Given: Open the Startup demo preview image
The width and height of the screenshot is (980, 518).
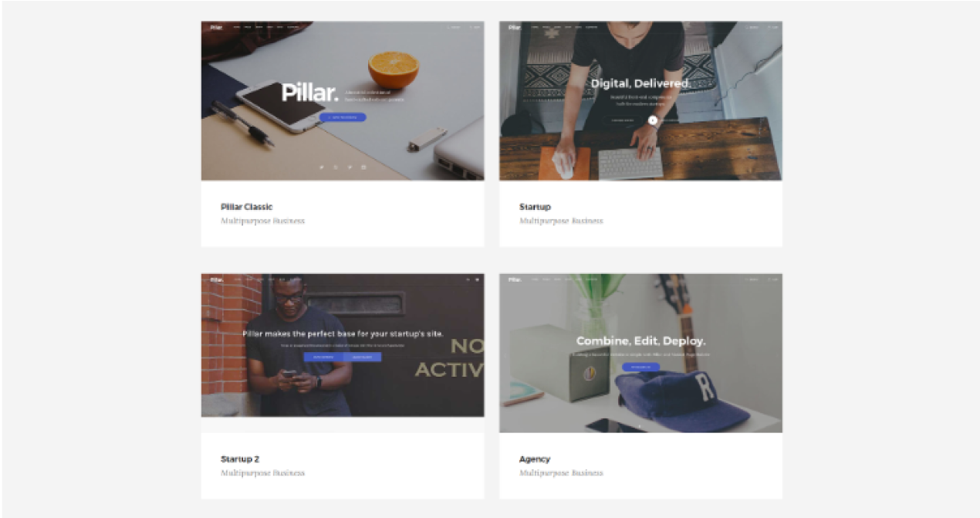Looking at the screenshot, I should coord(640,101).
